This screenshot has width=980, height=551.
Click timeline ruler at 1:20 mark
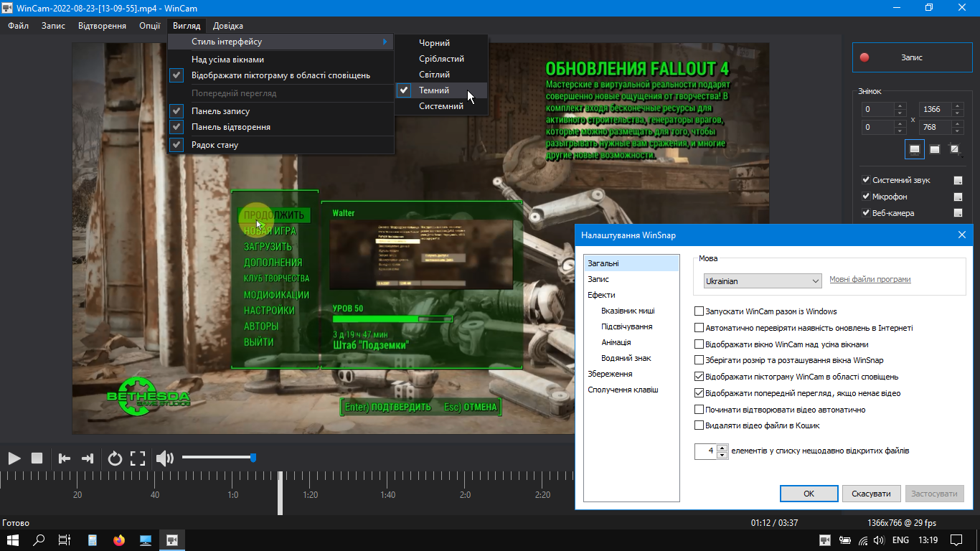[311, 494]
